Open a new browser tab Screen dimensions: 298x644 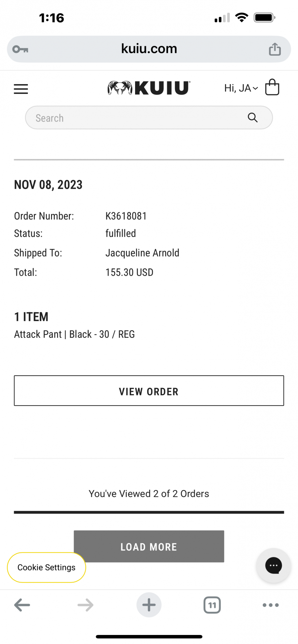click(149, 605)
